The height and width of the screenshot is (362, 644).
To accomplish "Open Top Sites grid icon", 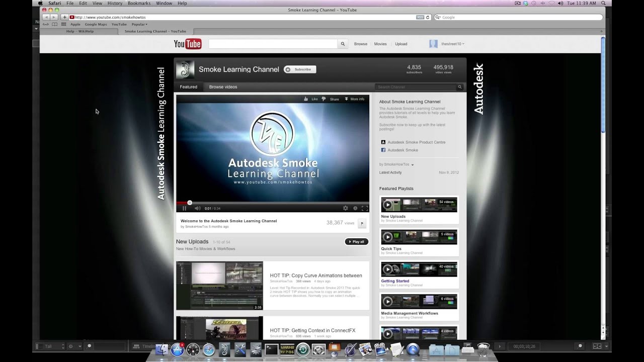I will pos(63,24).
